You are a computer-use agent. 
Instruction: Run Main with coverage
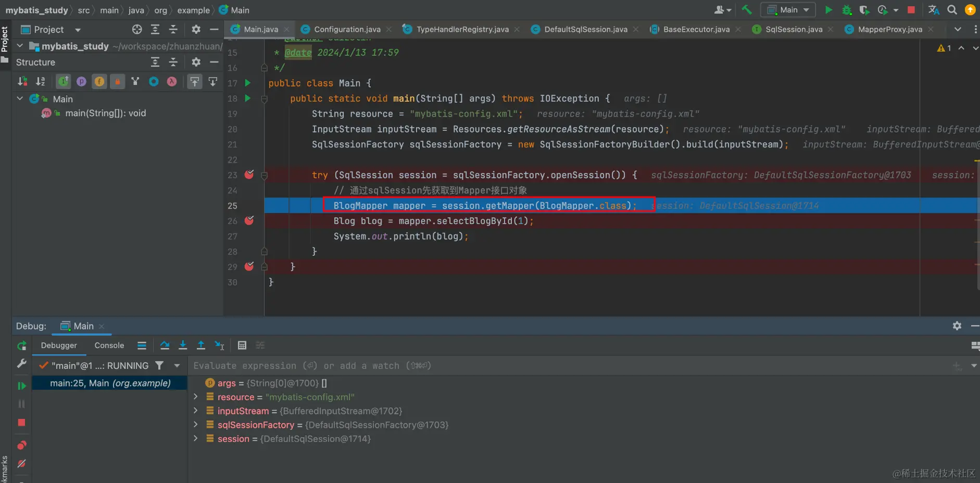(x=864, y=10)
